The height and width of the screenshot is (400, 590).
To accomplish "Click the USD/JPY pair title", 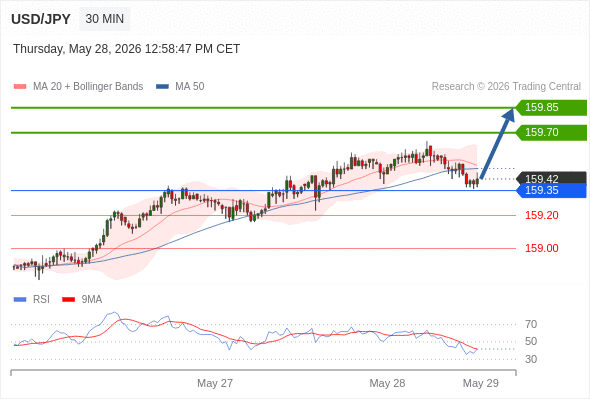I will click(41, 19).
